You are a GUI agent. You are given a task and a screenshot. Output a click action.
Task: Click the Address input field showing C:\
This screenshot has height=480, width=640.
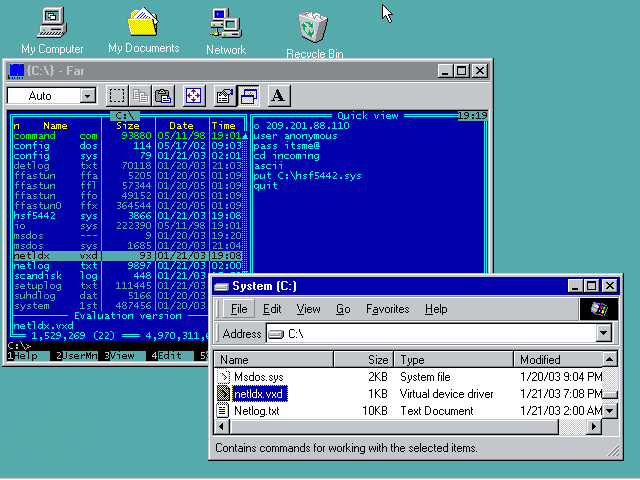(x=431, y=333)
